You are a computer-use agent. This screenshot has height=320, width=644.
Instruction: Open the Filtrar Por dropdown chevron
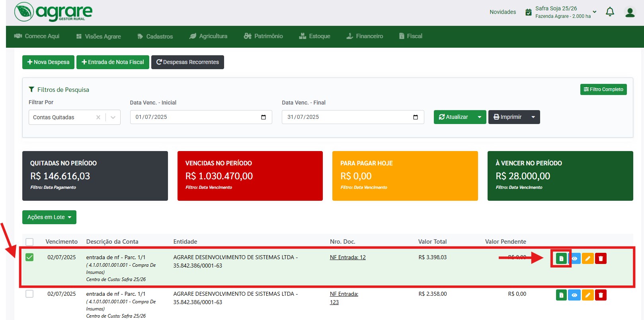click(113, 117)
